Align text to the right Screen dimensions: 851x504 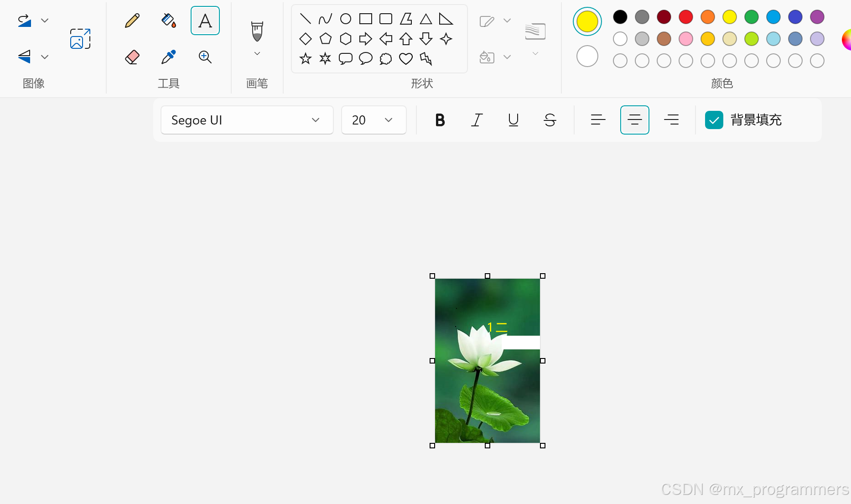(671, 120)
